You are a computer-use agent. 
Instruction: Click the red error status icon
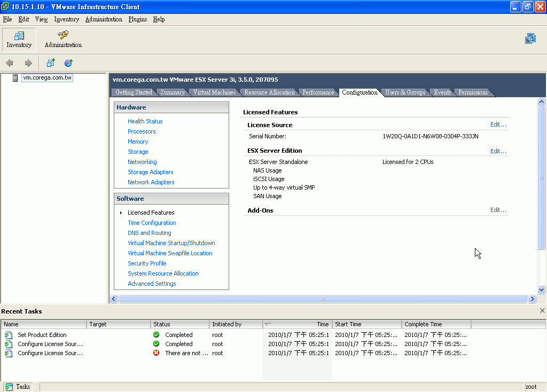click(157, 353)
